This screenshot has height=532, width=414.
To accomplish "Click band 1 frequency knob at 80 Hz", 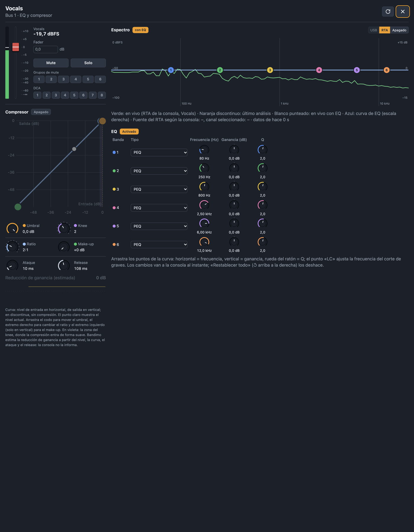I will point(204,150).
